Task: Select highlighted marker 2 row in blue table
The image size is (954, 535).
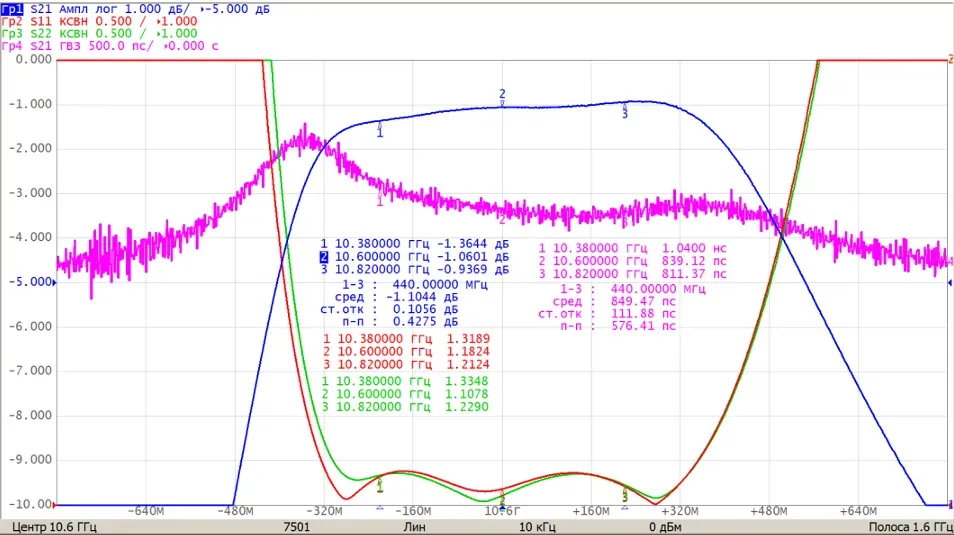Action: pyautogui.click(x=414, y=257)
